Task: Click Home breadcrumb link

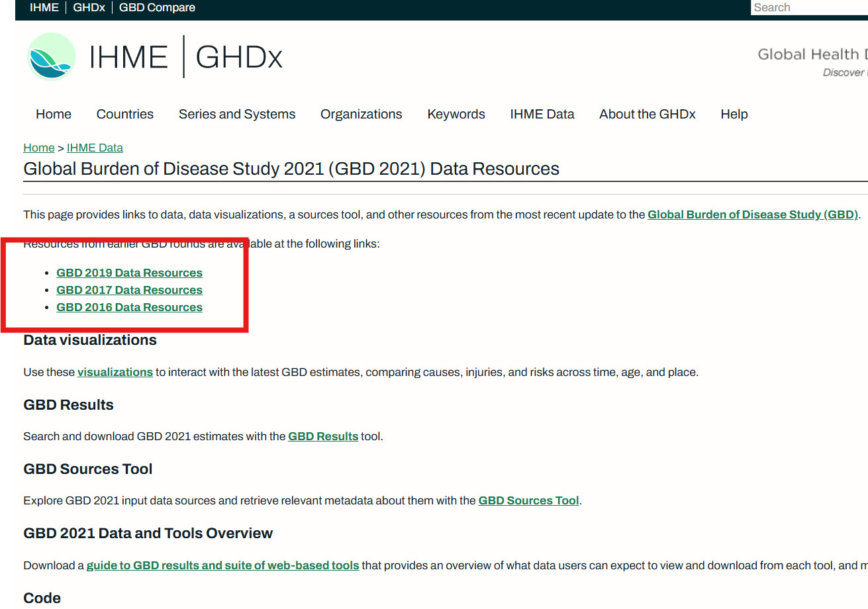Action: (x=39, y=148)
